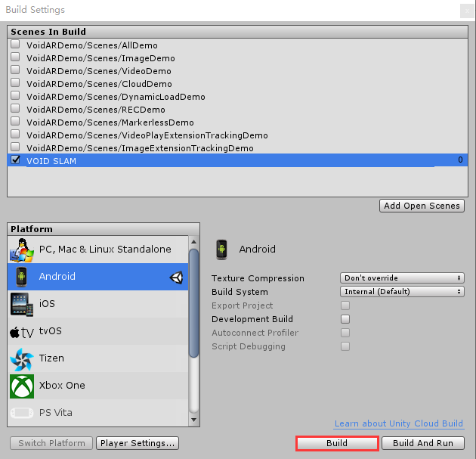Select the ImageExtensionTrackingDemo scene row
Image resolution: width=476 pixels, height=459 pixels.
237,148
